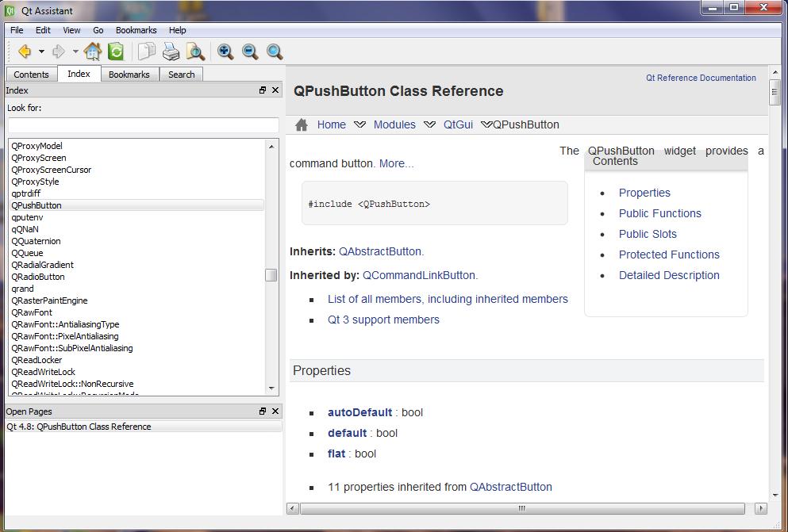
Task: Select QPushButton in the index list
Action: tap(136, 205)
